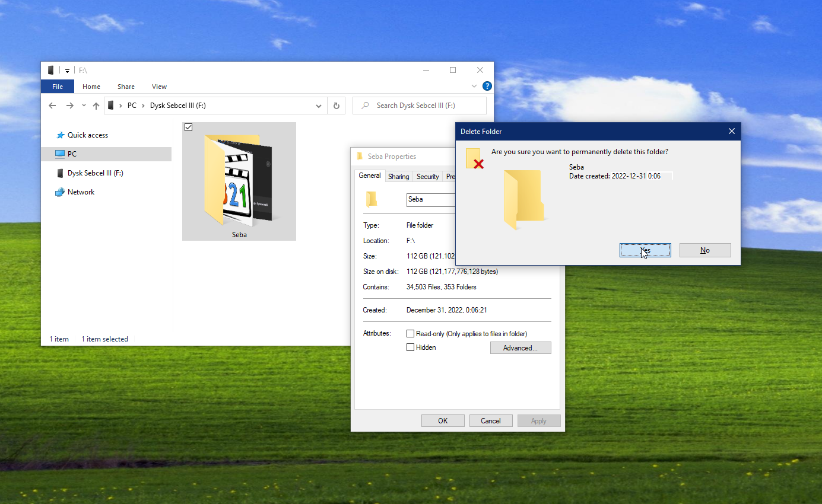
Task: Enable the Hidden attribute checkbox
Action: [410, 347]
